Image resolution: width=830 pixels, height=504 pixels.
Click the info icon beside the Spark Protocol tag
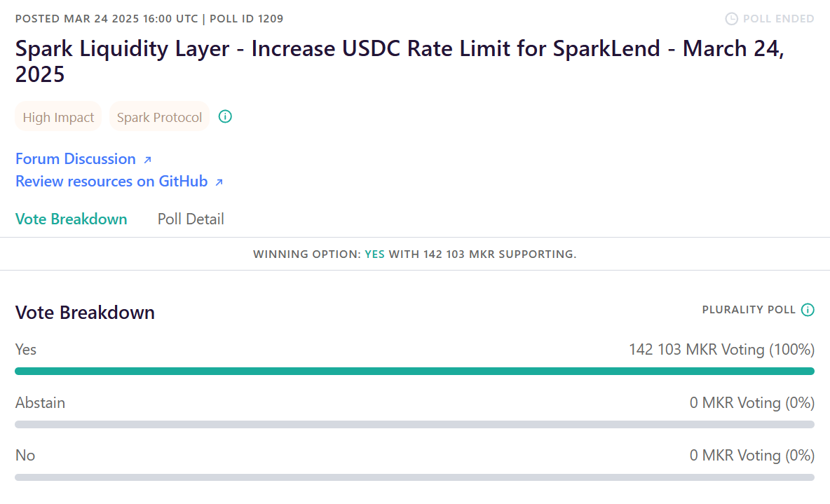225,117
